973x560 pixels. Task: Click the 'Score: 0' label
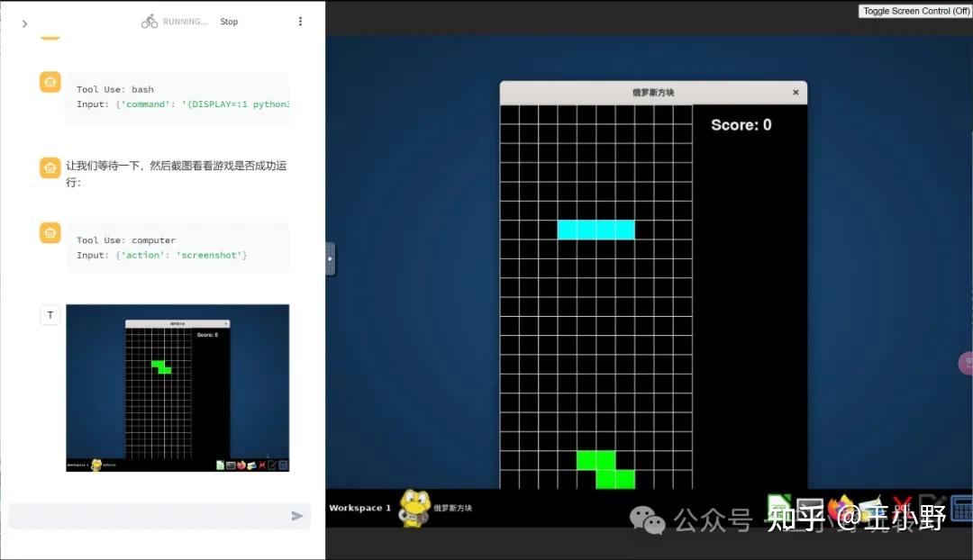click(741, 125)
